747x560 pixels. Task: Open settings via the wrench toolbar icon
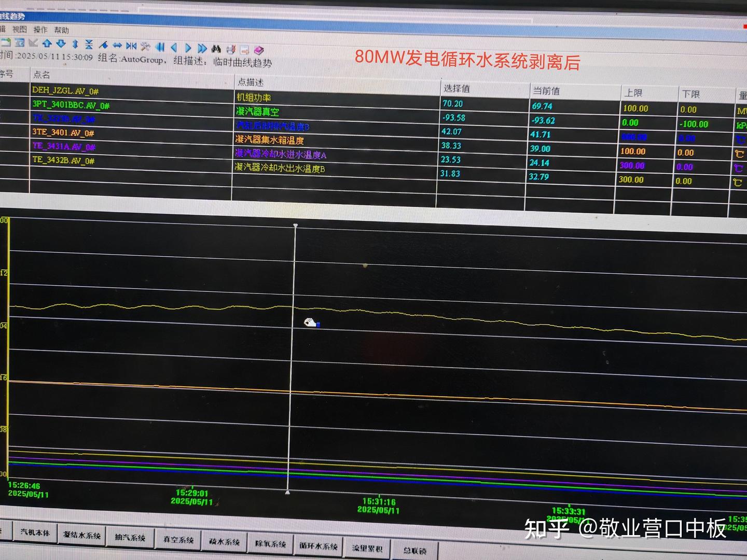pos(145,47)
